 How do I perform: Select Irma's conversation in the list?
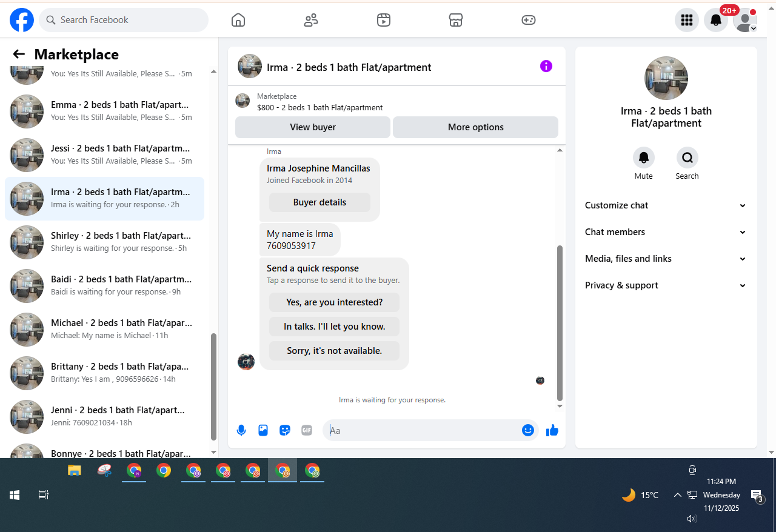[x=104, y=199]
